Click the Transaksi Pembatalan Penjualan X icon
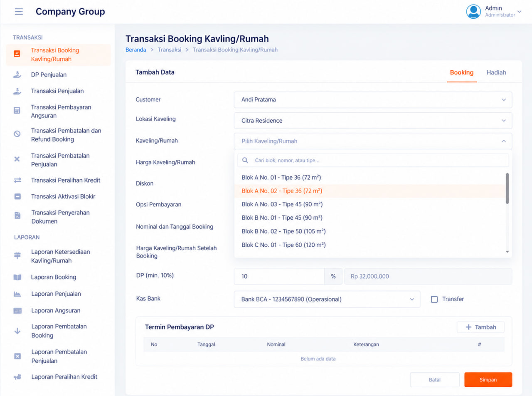The image size is (532, 396). [x=17, y=159]
